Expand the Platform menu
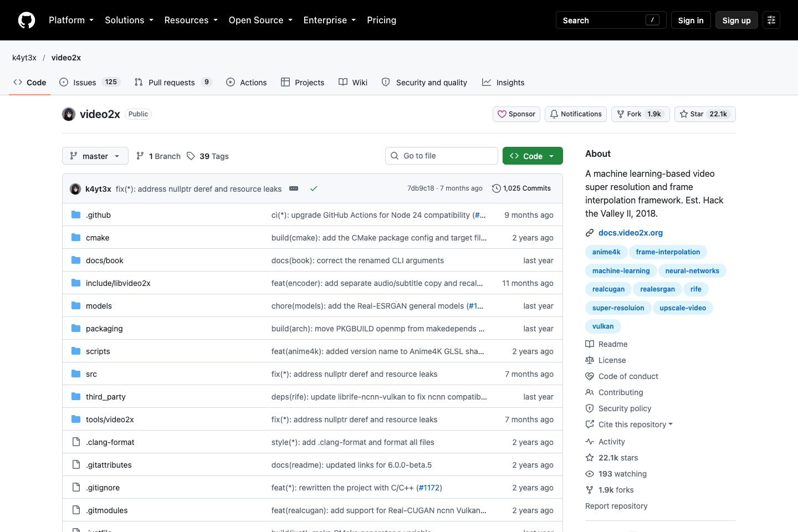 (71, 20)
